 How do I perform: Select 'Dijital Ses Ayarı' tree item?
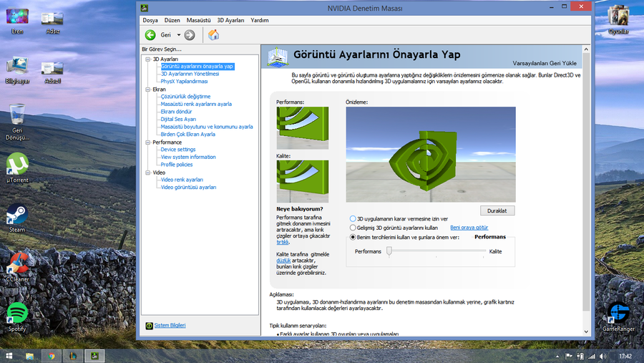(x=178, y=120)
